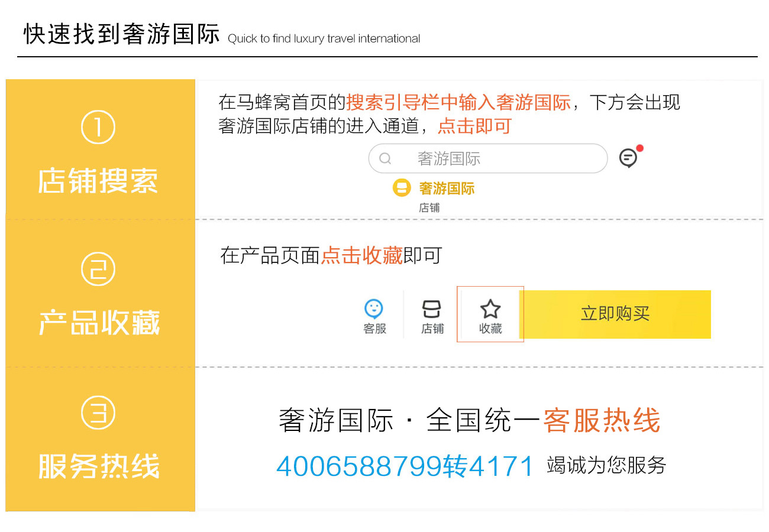Click the 服务热线 step heading

pos(99,466)
